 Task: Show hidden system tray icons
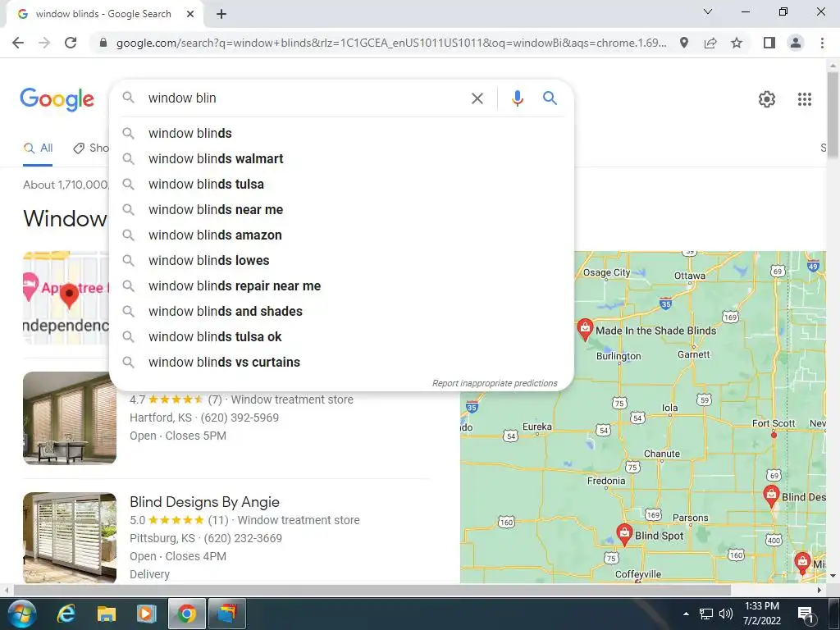click(x=686, y=614)
